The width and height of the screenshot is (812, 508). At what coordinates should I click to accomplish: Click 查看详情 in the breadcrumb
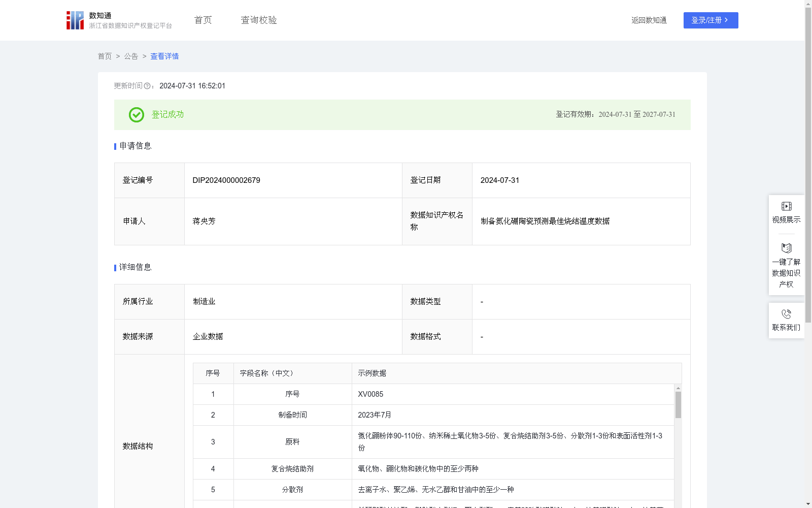(x=164, y=56)
